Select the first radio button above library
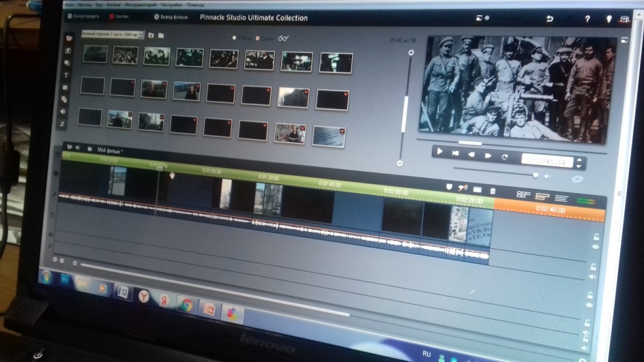Viewport: 644px width, 362px height. pos(235,38)
